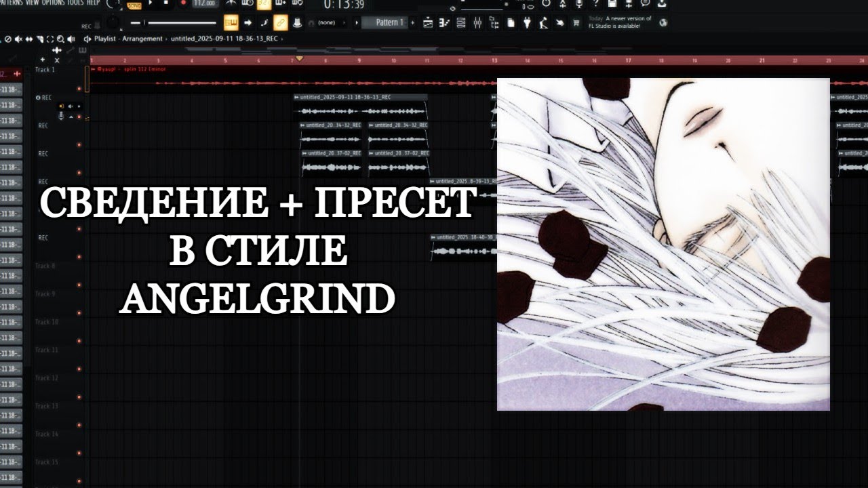The height and width of the screenshot is (488, 868).
Task: Click the microphone icon on REC track
Action: click(x=61, y=116)
